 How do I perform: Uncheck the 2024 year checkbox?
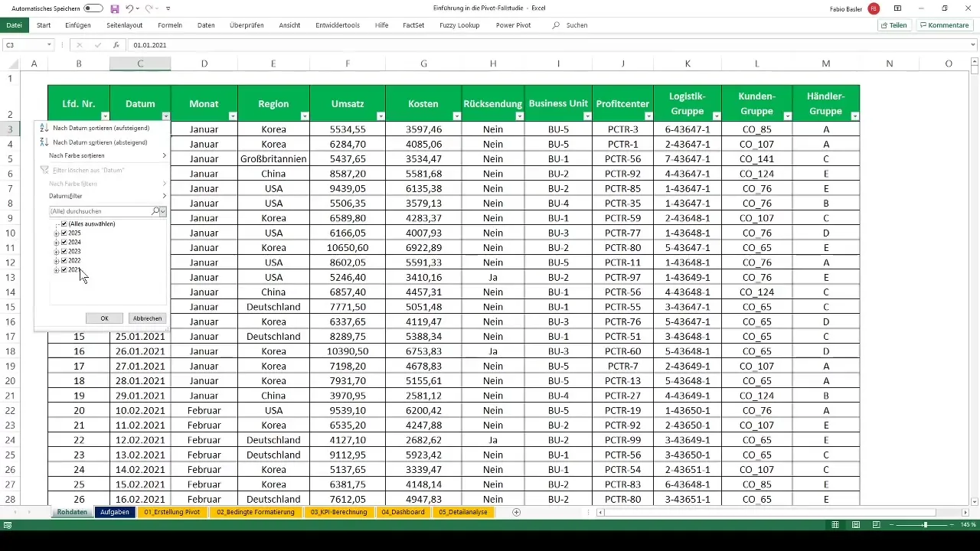pos(64,243)
